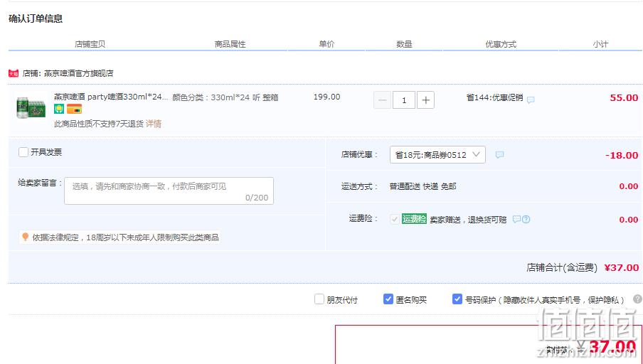Enable the 朋友代付 checkbox
This screenshot has width=643, height=364.
pos(319,299)
